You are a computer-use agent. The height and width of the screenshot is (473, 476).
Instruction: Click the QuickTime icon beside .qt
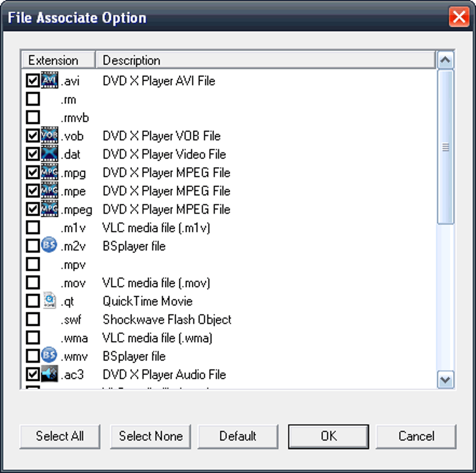coord(49,301)
